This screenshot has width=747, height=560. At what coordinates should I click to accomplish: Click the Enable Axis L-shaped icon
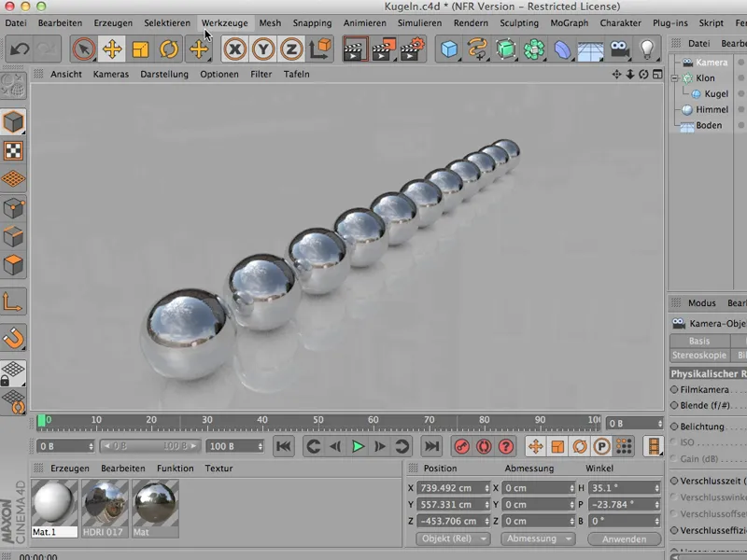[13, 302]
